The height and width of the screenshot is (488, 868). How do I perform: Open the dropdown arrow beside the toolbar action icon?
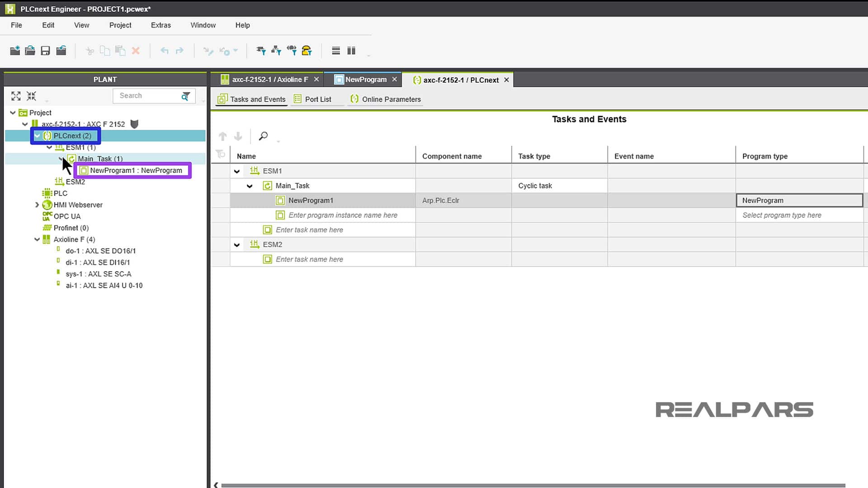236,51
